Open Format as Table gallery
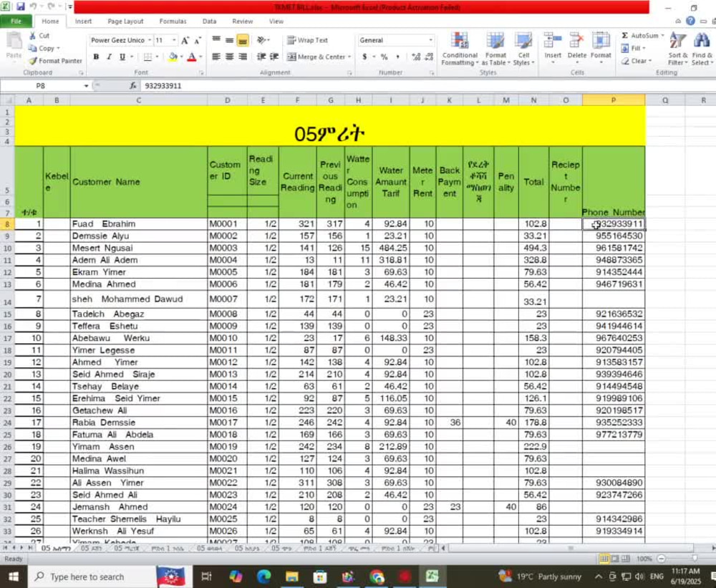 (495, 49)
